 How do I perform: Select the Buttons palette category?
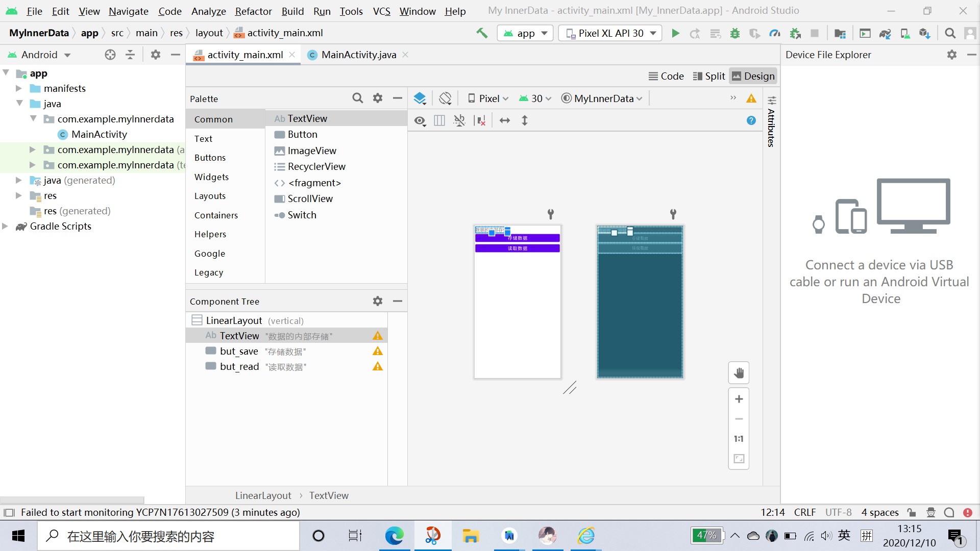click(x=210, y=158)
